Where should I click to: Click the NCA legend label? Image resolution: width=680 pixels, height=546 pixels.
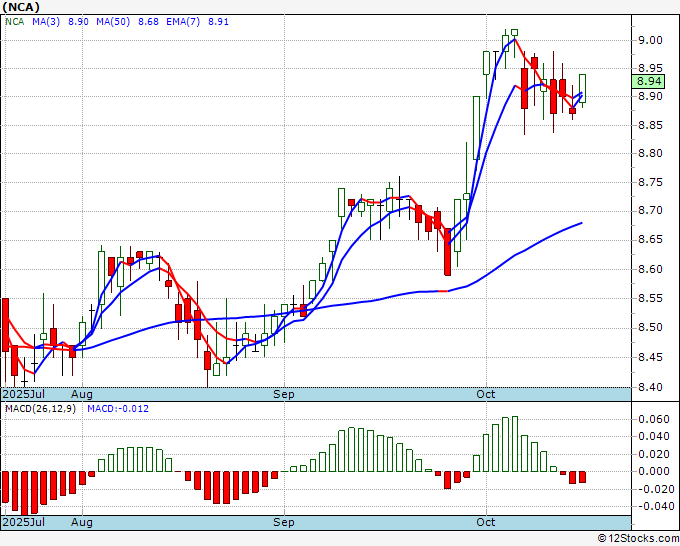[x=14, y=22]
